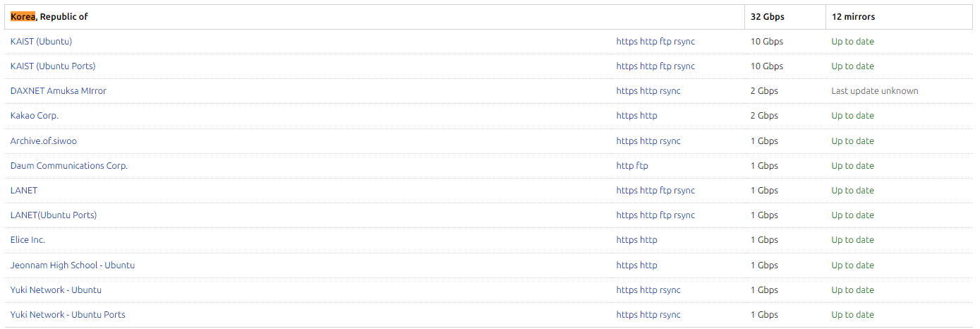Click the ftp link for Daum Communications
Viewport: 980px width, 329px height.
tap(642, 166)
